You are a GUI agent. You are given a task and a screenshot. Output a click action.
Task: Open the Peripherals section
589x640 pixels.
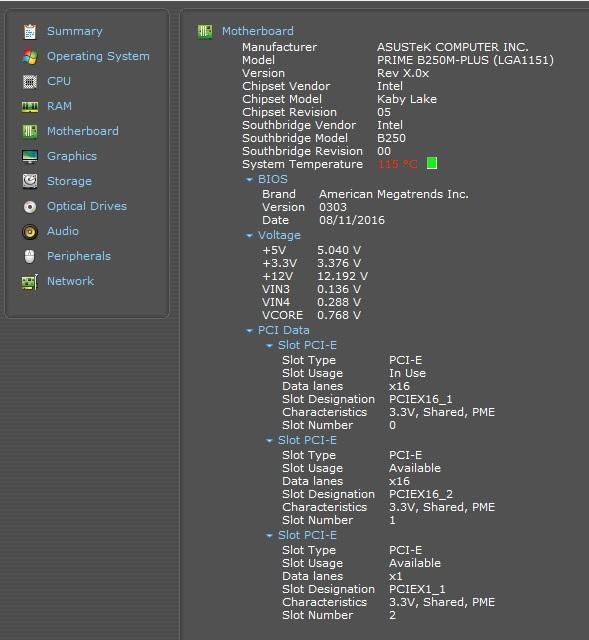click(x=79, y=256)
